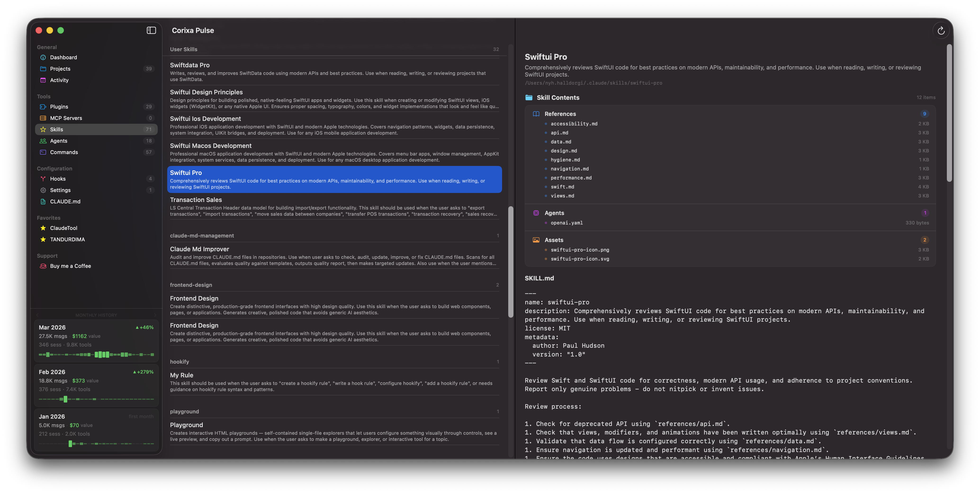Click the Activity calendar icon

point(43,80)
